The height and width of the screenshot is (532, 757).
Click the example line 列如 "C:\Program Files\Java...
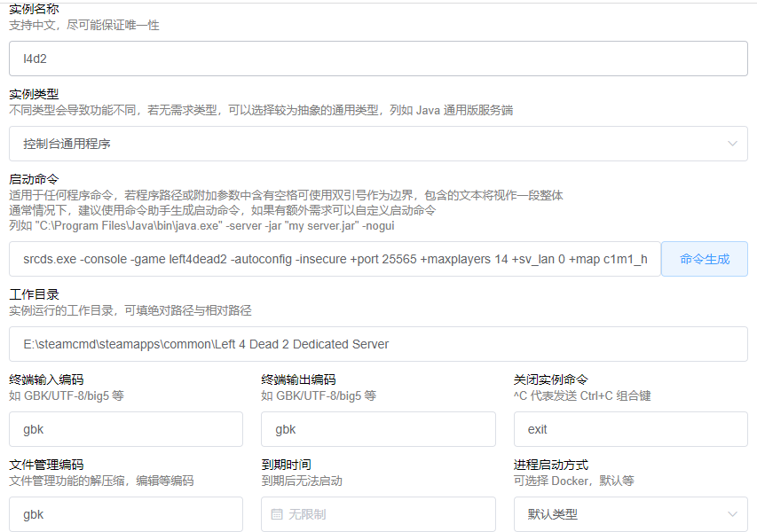[201, 226]
